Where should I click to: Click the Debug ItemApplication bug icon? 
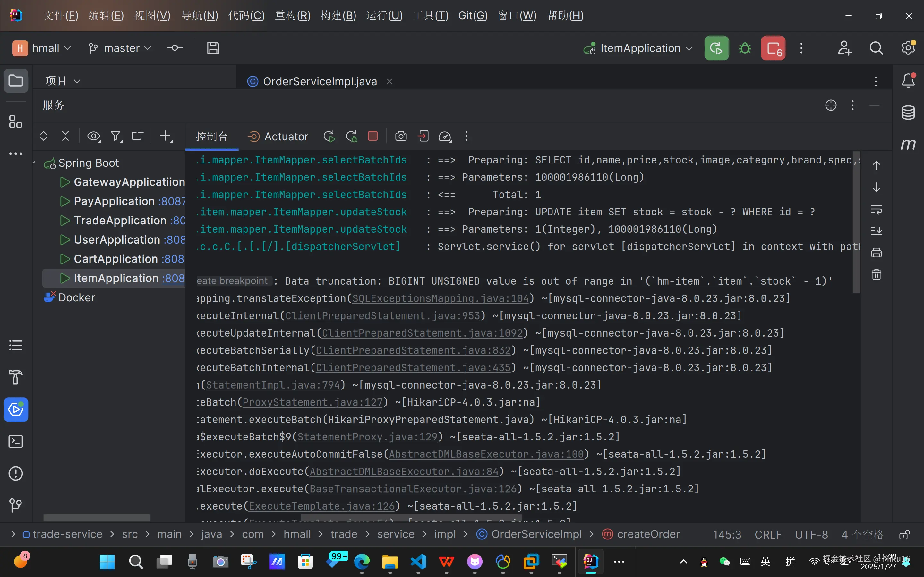click(x=745, y=48)
